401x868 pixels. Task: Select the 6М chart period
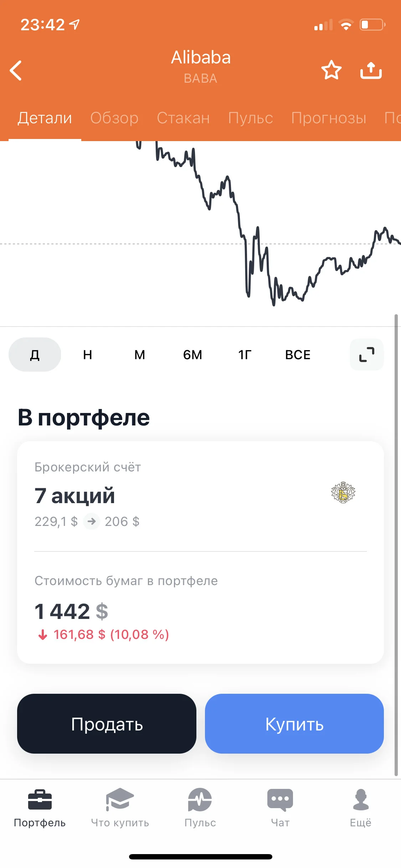pyautogui.click(x=192, y=355)
